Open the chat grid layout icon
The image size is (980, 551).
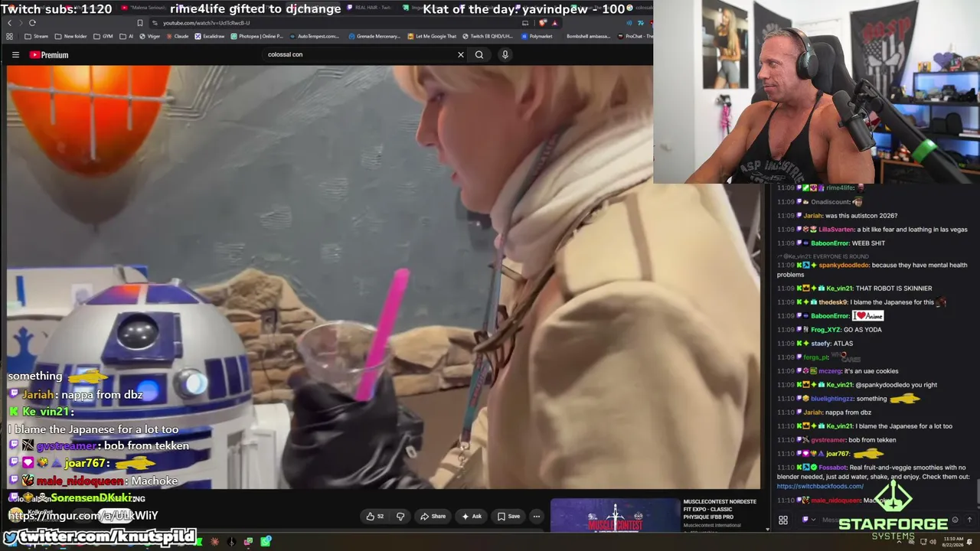[x=783, y=521]
